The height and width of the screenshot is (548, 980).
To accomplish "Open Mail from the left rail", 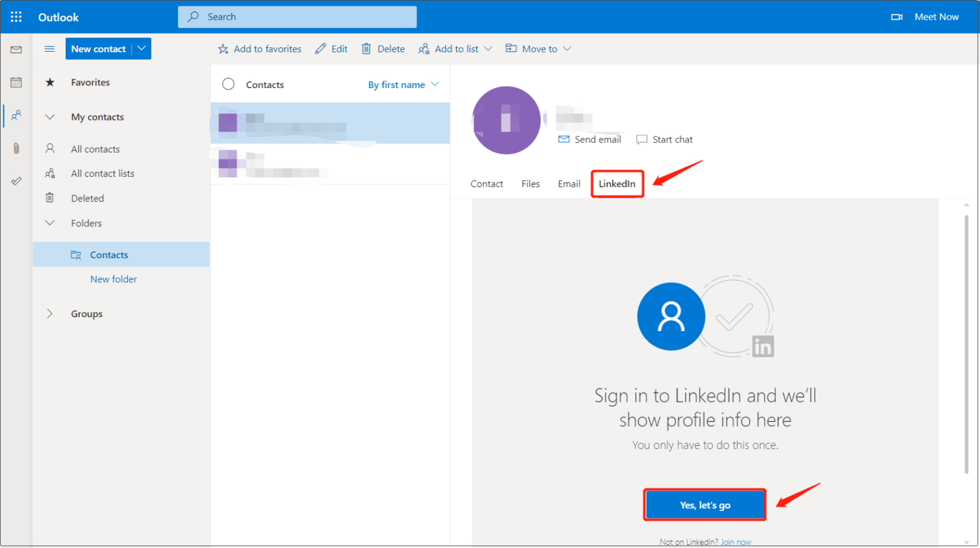I will click(17, 50).
